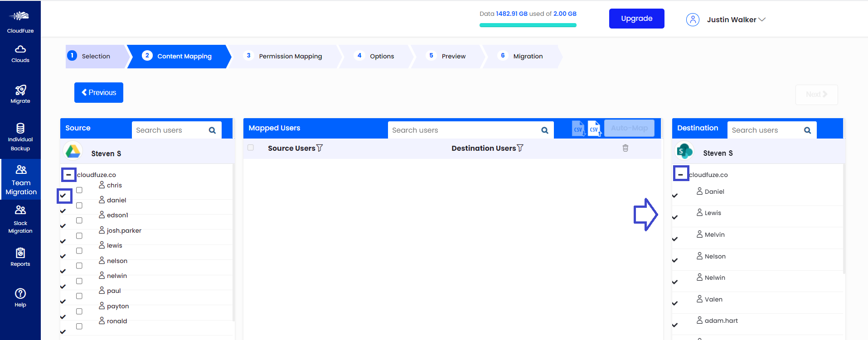868x340 pixels.
Task: Click the CSV download icon
Action: tap(578, 129)
